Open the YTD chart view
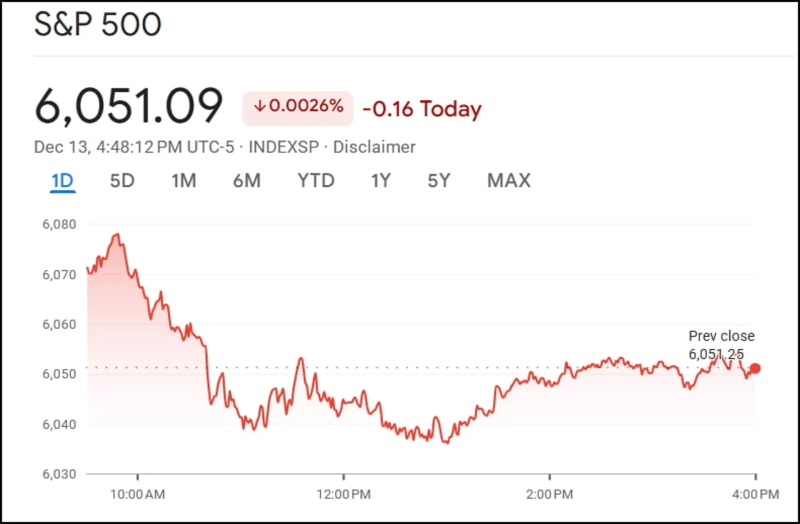Screen dimensions: 800x524 coord(315,181)
